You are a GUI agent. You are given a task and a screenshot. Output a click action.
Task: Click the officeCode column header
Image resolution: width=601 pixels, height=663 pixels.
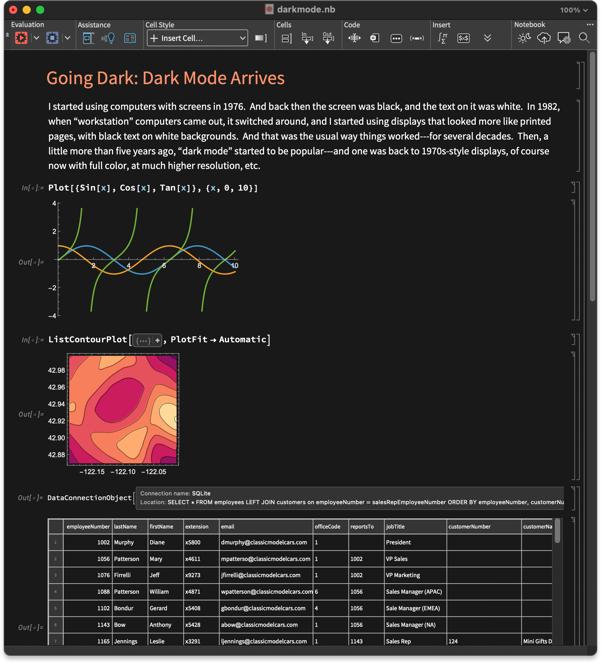tap(330, 527)
